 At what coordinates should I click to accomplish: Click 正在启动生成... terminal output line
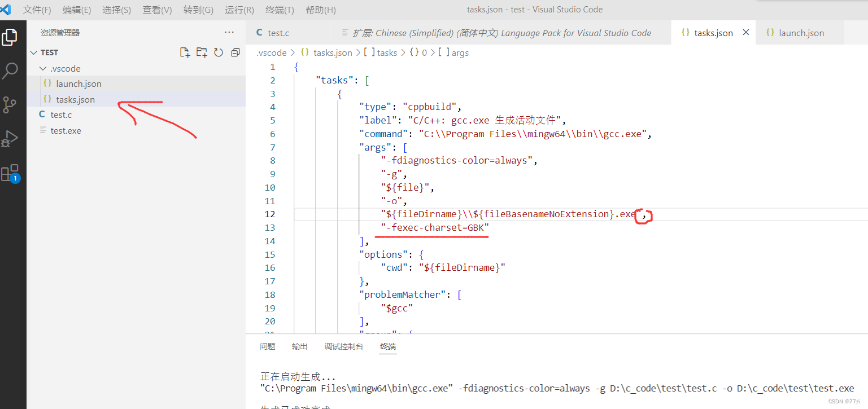[x=298, y=377]
